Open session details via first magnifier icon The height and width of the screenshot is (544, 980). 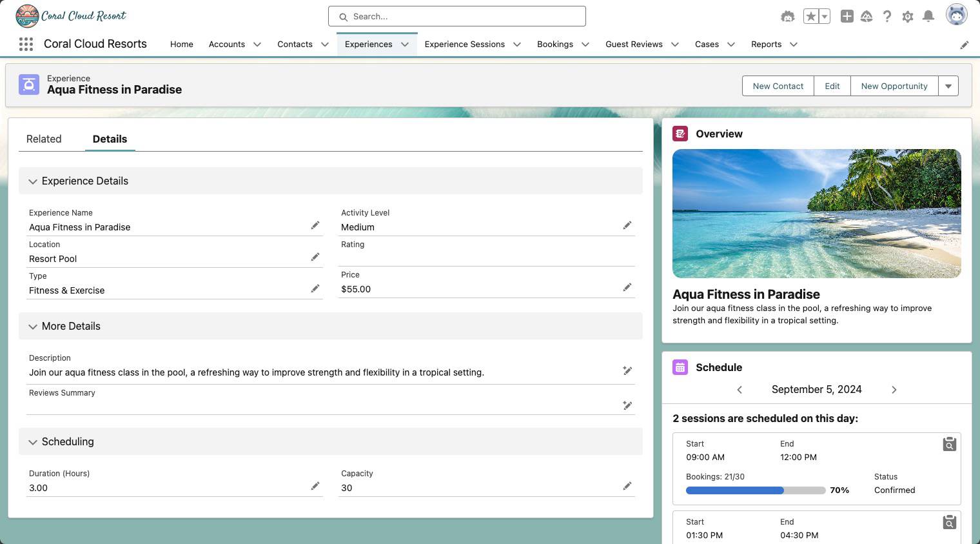click(x=949, y=445)
